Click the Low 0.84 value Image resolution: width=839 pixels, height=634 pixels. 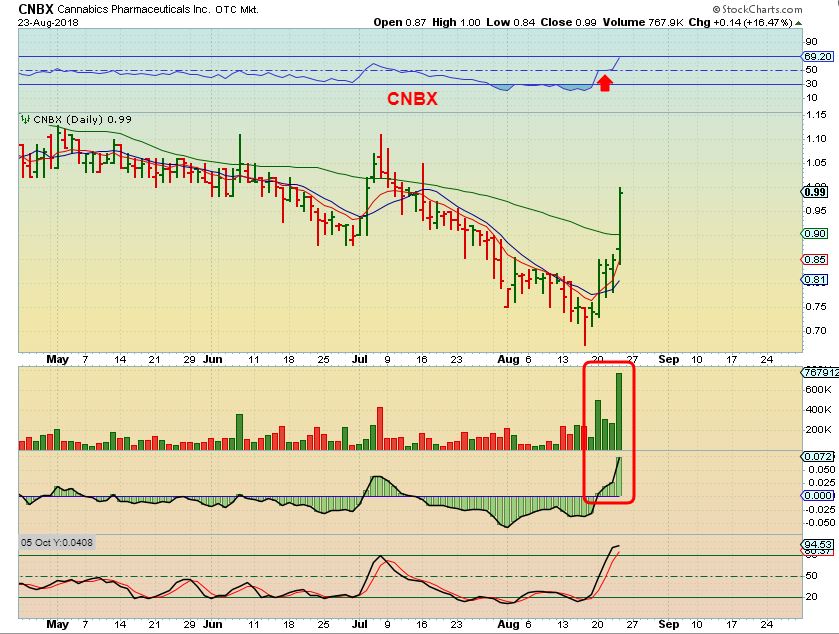pyautogui.click(x=510, y=22)
